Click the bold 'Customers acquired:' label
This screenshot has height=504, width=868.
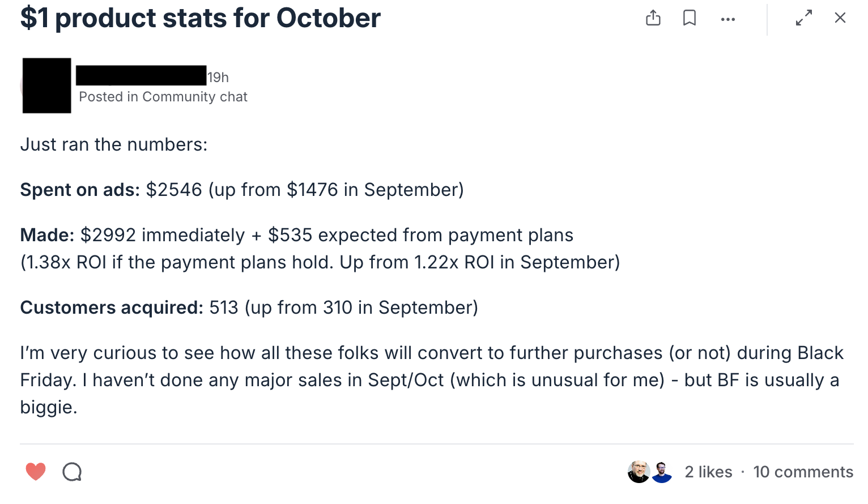[112, 307]
